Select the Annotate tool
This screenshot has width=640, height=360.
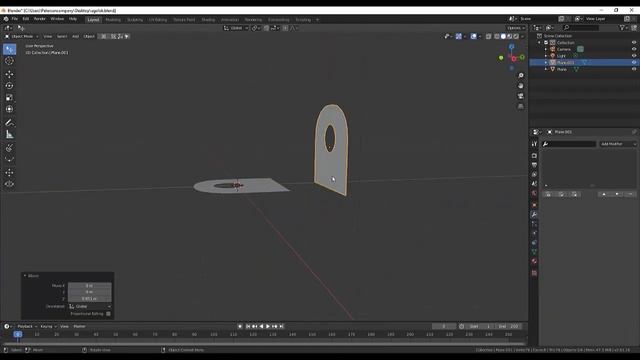pos(9,122)
